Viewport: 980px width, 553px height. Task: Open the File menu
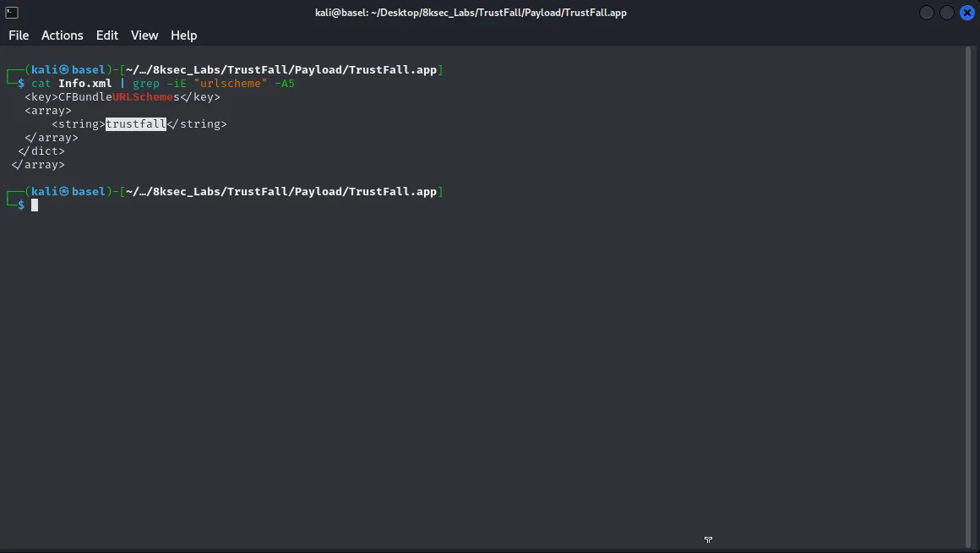coord(19,36)
